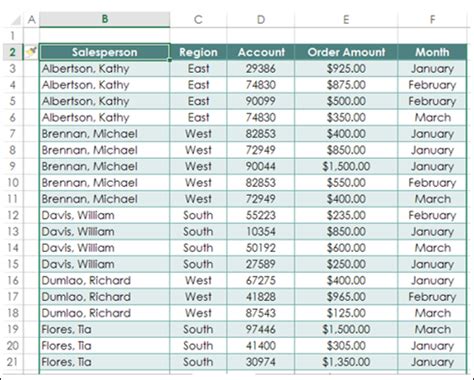Select Month cell January in row 13
The width and height of the screenshot is (474, 380).
(432, 231)
